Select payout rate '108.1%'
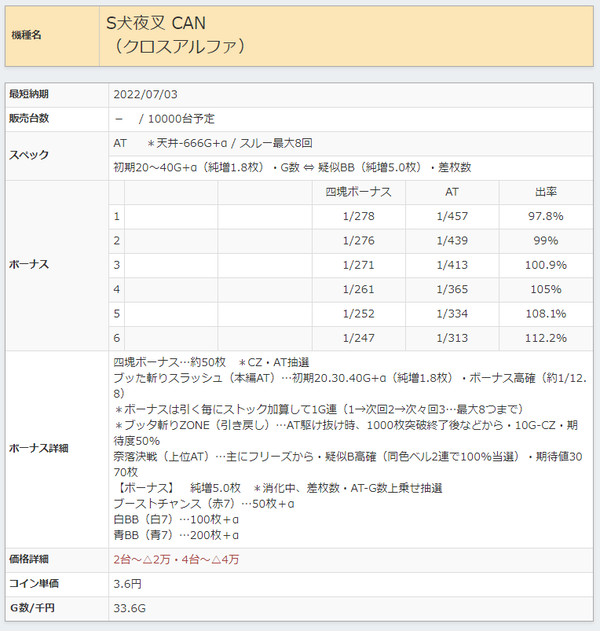600x631 pixels. [x=546, y=314]
